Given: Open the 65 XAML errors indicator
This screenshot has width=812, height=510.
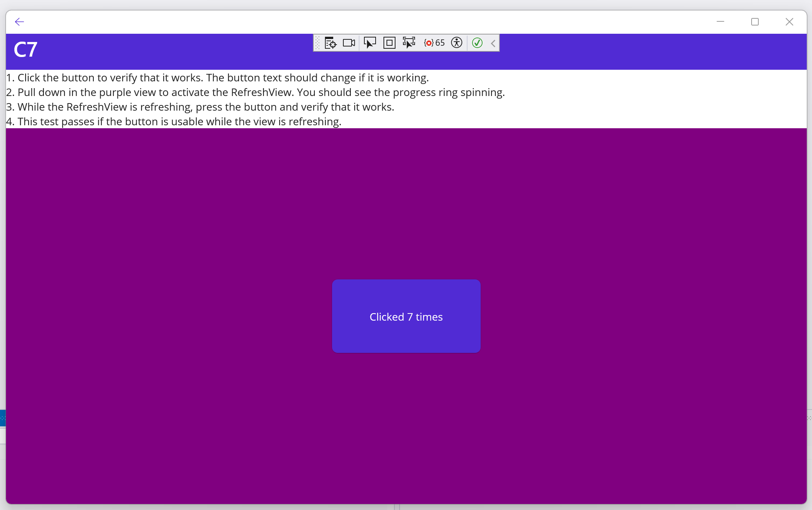Looking at the screenshot, I should (x=434, y=43).
